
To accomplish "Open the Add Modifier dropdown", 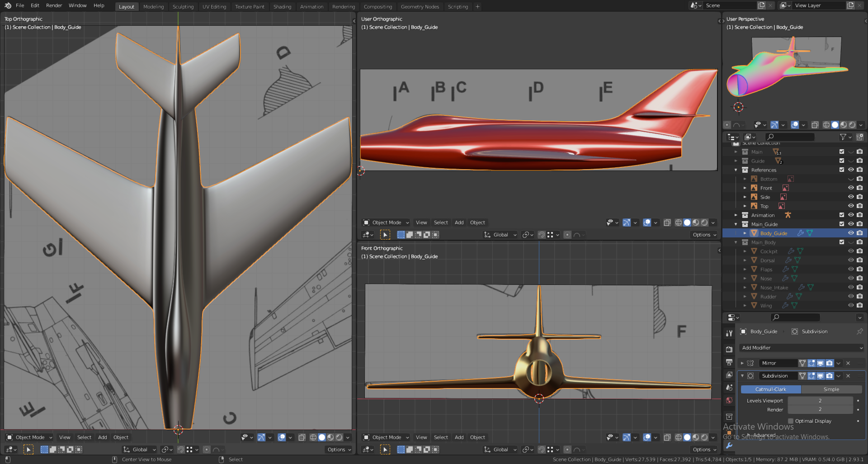I will coord(802,348).
